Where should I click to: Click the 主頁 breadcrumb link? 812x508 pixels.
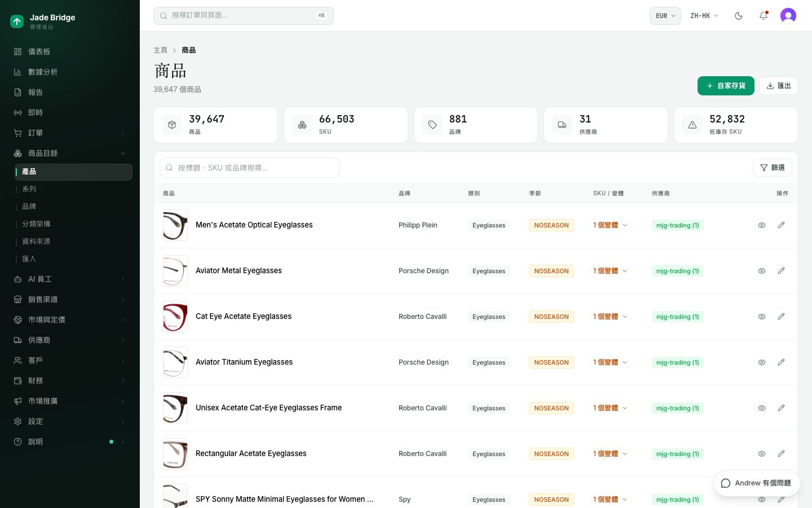tap(161, 50)
